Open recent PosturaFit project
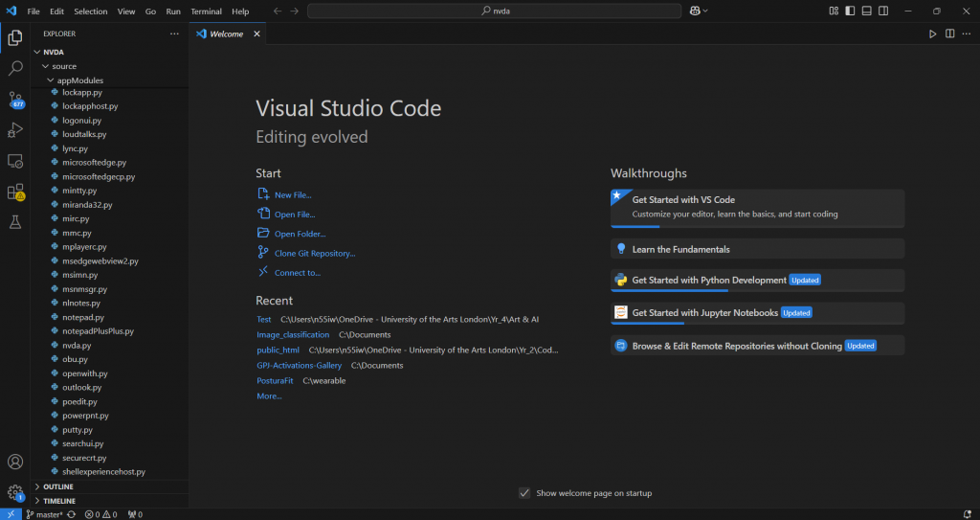 (275, 380)
